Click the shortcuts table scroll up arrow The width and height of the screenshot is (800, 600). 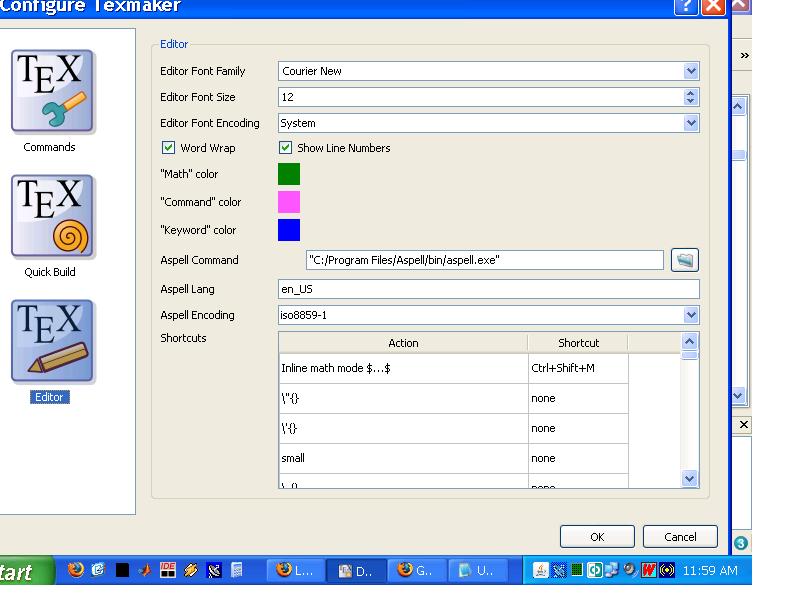click(689, 341)
